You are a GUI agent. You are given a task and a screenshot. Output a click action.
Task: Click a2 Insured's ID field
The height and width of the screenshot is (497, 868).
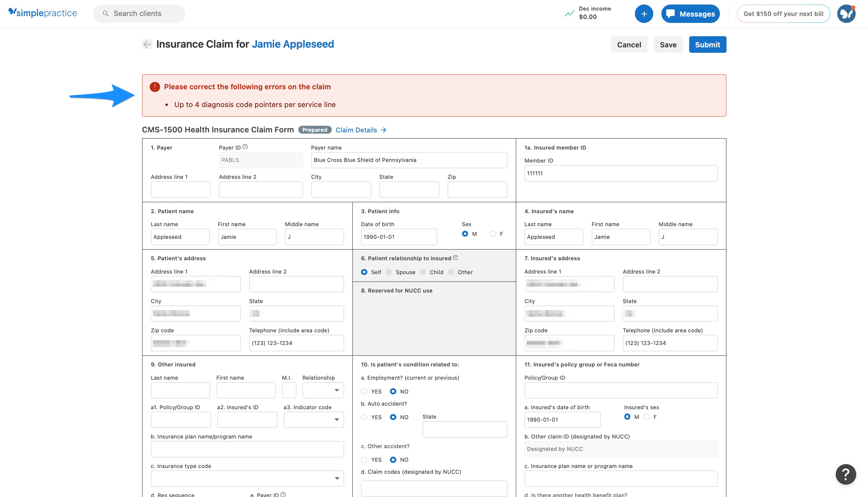[247, 420]
